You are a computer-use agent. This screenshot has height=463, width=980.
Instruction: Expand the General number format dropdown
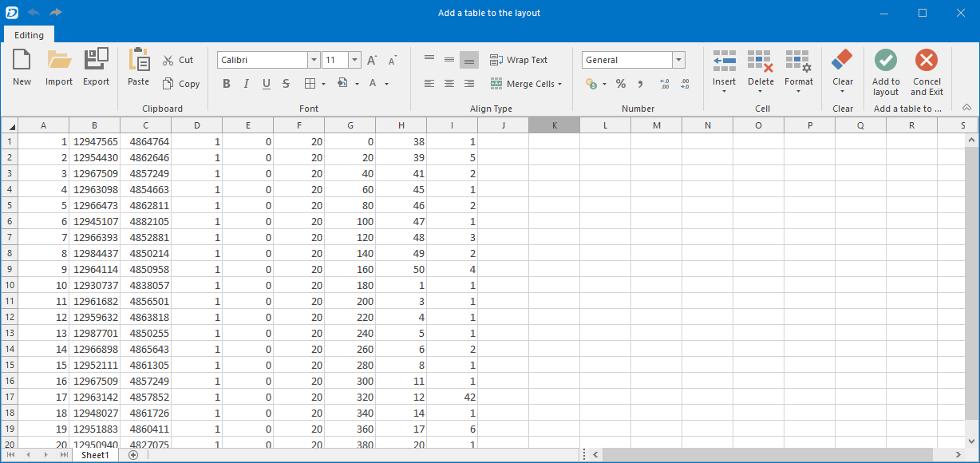(679, 60)
